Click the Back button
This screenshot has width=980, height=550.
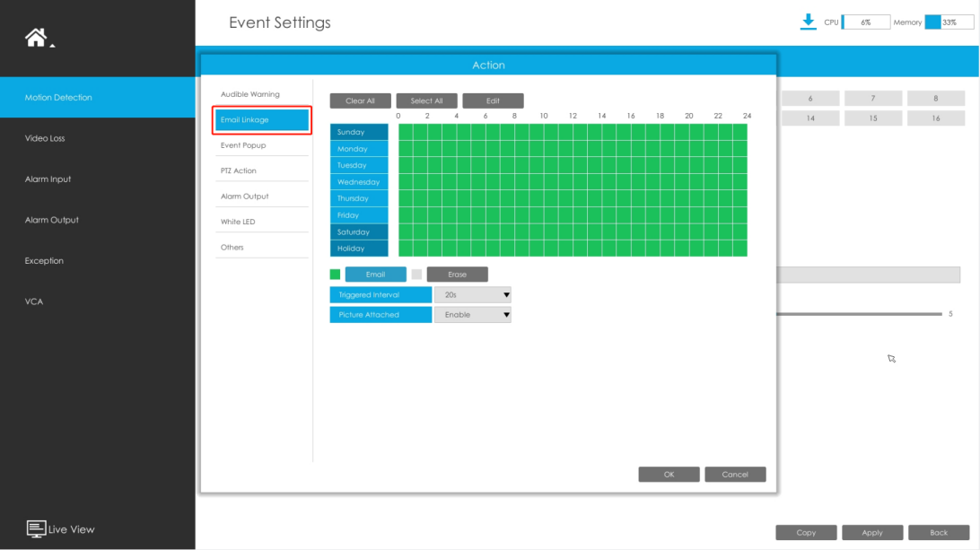pyautogui.click(x=939, y=532)
